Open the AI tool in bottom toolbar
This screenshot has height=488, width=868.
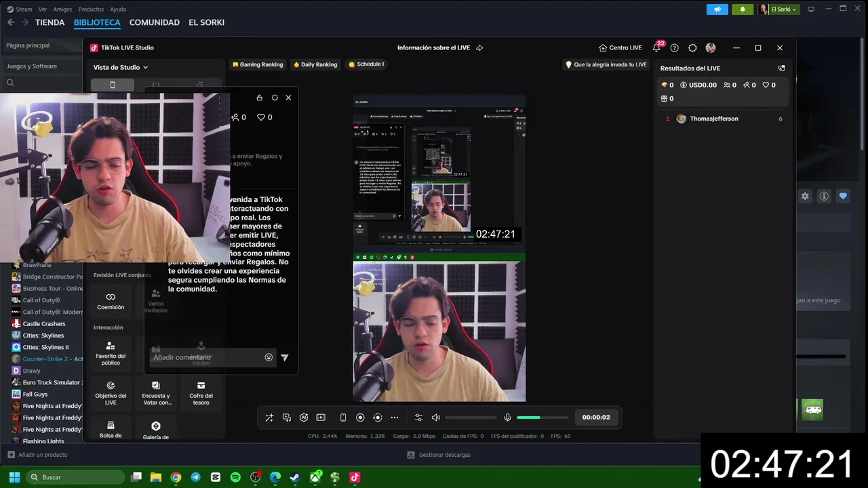coord(304,418)
